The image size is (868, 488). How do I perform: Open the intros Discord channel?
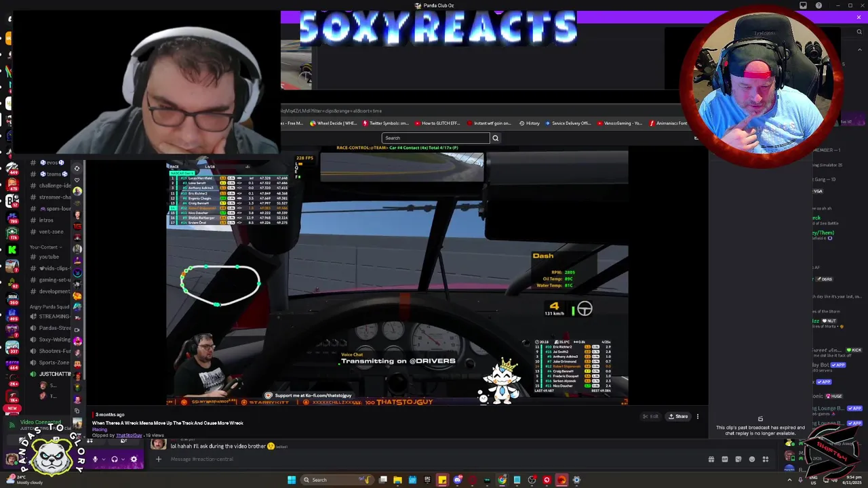coord(52,220)
